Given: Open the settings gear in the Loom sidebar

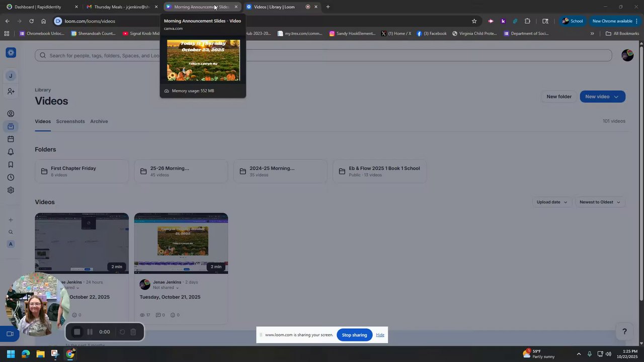Looking at the screenshot, I should click(11, 190).
